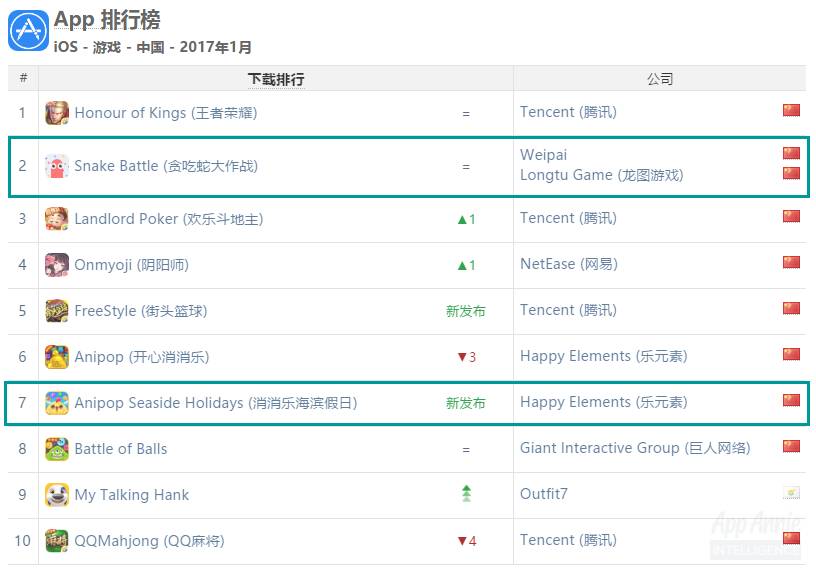This screenshot has width=816, height=573.
Task: Click the Anipop Seaside Holidays icon
Action: pyautogui.click(x=57, y=403)
